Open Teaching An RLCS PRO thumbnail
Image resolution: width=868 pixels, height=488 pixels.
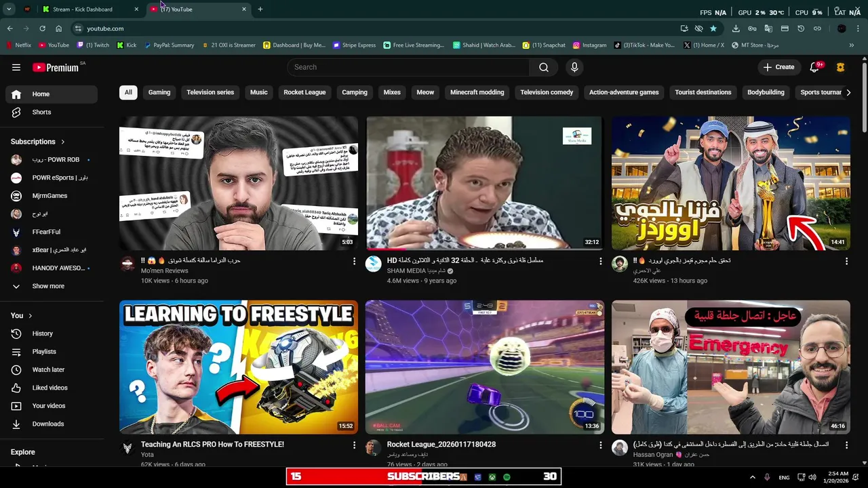[239, 367]
